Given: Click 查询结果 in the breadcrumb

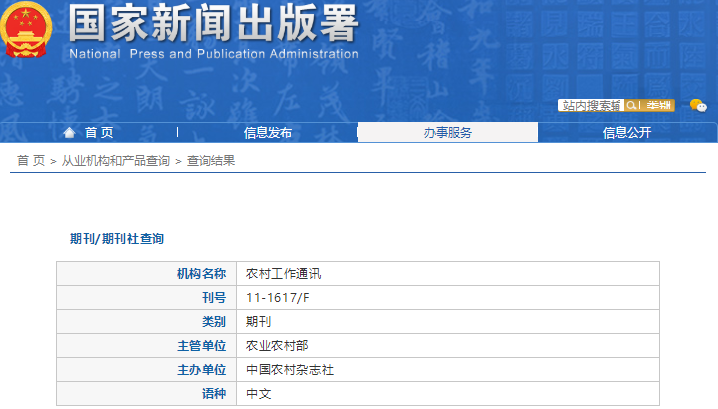Looking at the screenshot, I should pos(211,161).
